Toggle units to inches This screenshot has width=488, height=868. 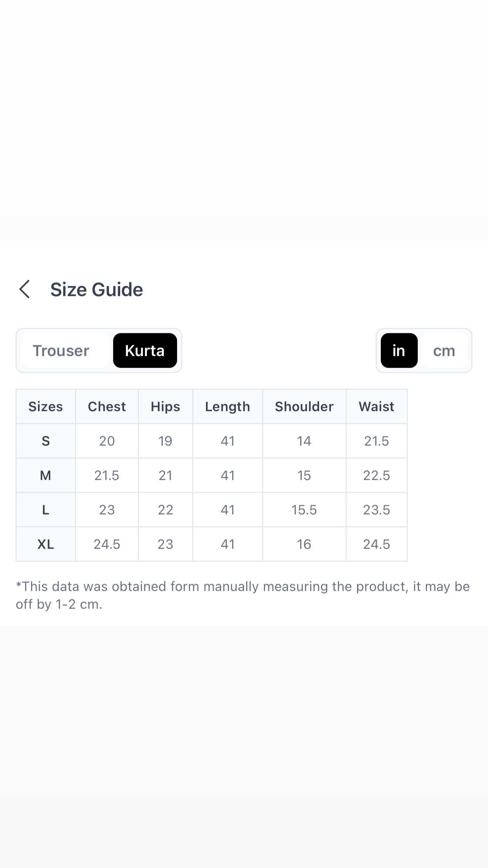(x=399, y=350)
